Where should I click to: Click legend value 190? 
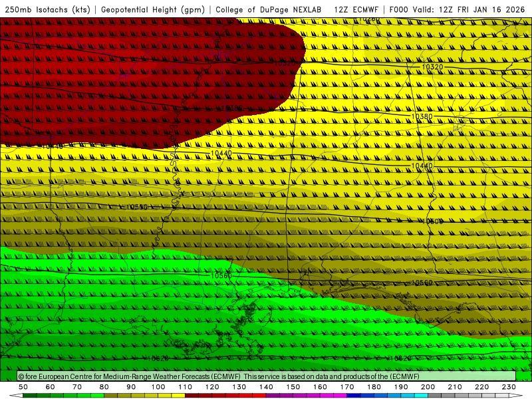point(401,387)
